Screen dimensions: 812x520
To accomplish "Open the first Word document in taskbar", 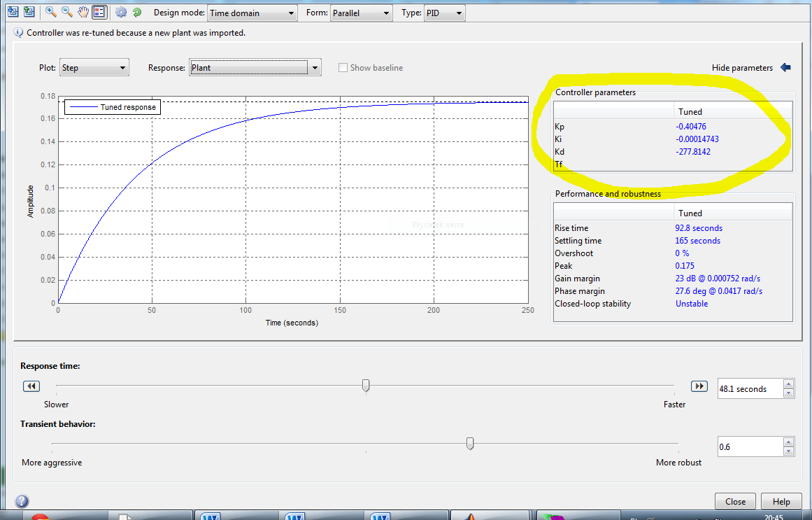I will [211, 515].
